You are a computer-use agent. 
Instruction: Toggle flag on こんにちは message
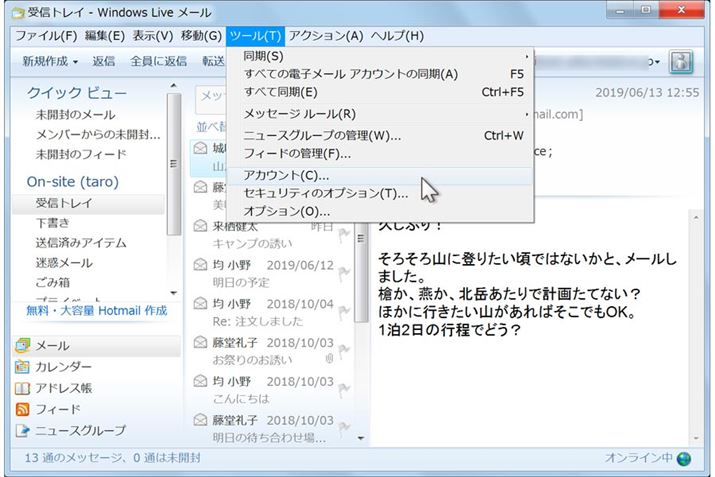pyautogui.click(x=344, y=389)
